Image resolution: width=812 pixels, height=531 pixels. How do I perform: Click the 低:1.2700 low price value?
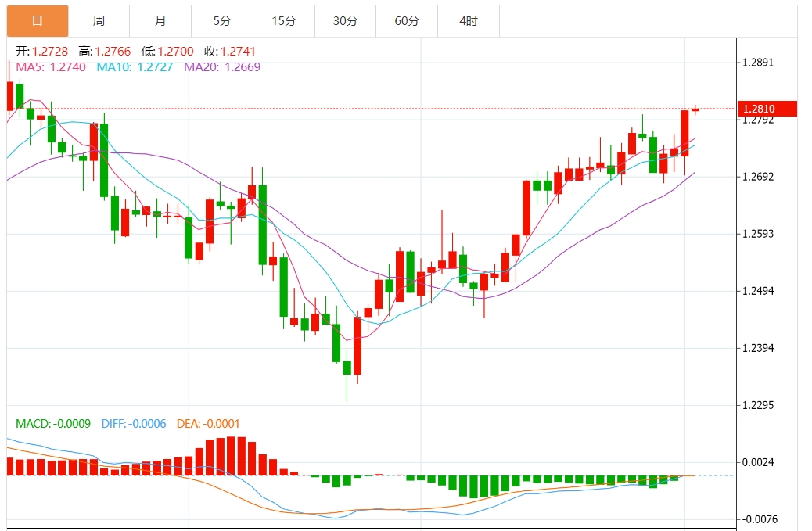[x=167, y=52]
